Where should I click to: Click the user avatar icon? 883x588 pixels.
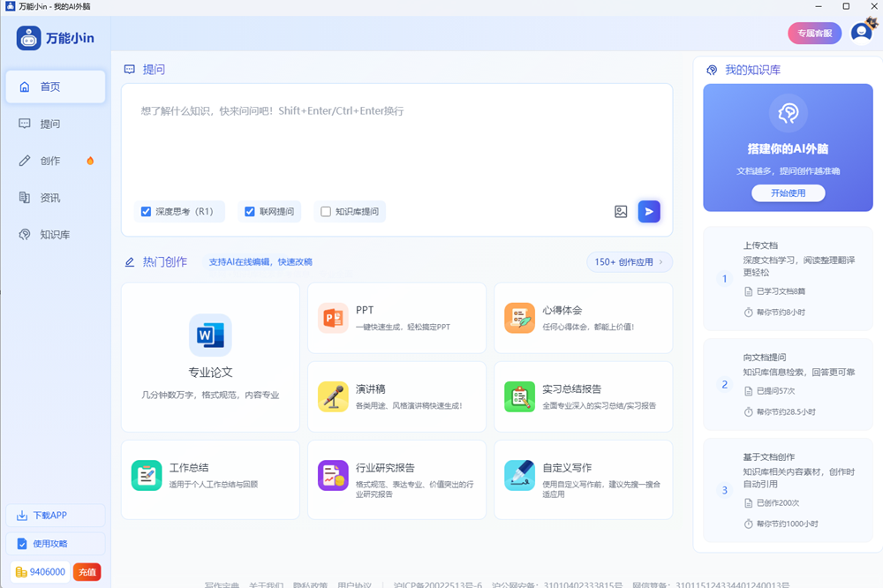[861, 33]
